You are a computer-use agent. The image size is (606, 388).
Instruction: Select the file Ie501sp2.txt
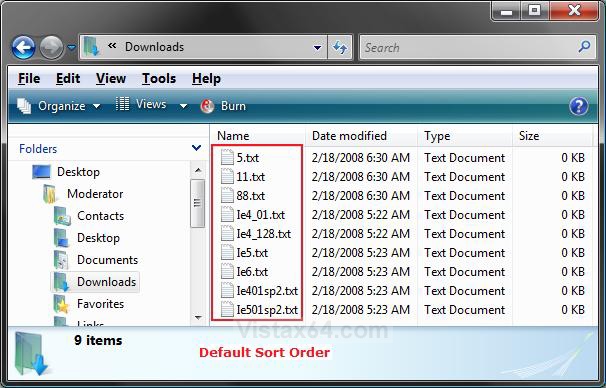267,309
